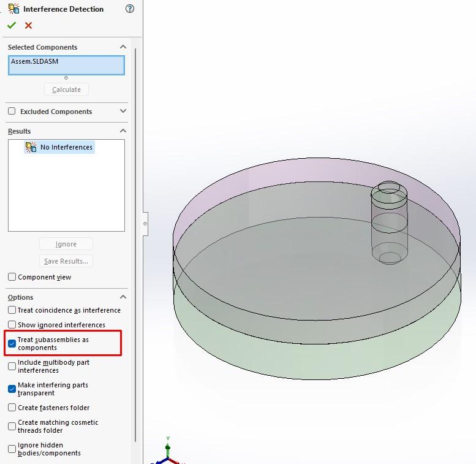Uncheck Treat subassemblies as components

(12, 343)
